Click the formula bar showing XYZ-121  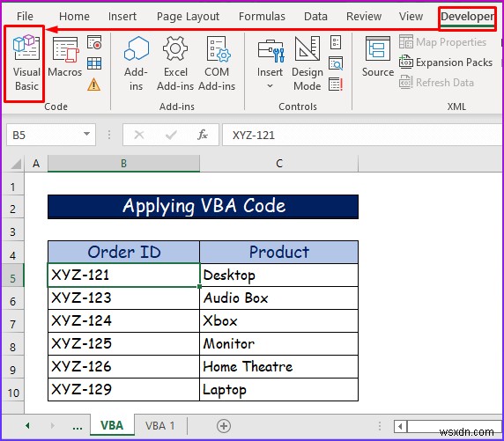click(362, 135)
